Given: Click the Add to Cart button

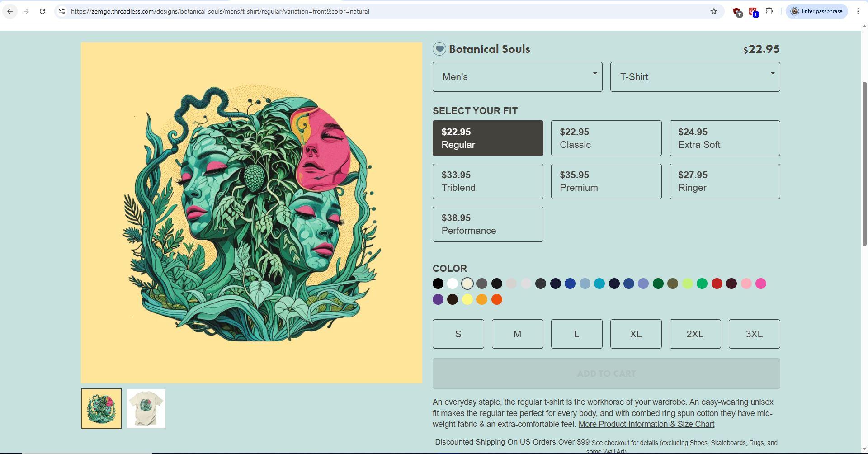Looking at the screenshot, I should click(606, 374).
